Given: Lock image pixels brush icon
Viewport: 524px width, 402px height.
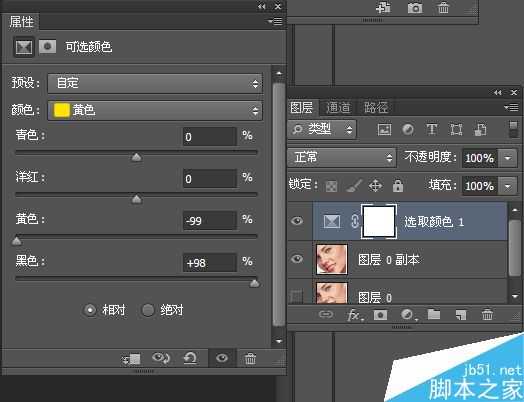Looking at the screenshot, I should [354, 185].
